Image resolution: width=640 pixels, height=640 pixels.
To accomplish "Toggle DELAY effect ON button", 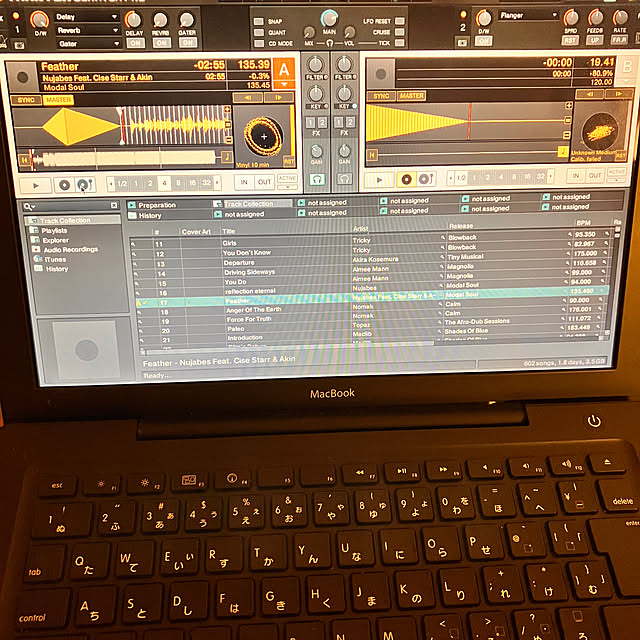I will tap(136, 43).
